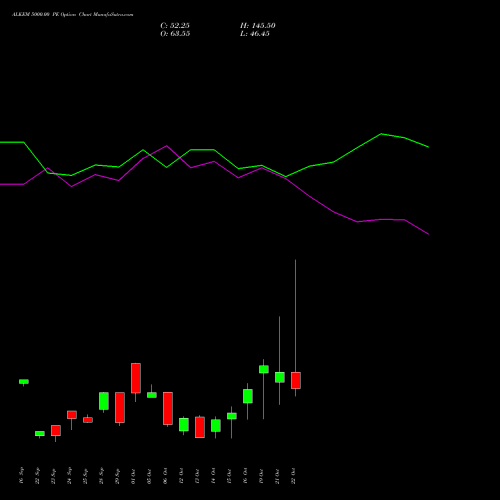Click the green candlestick for 21 Oct

(x=280, y=377)
